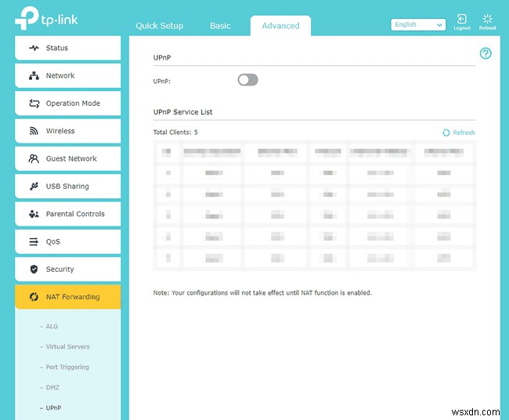Click the Reboot label
The width and height of the screenshot is (509, 420).
coord(487,28)
